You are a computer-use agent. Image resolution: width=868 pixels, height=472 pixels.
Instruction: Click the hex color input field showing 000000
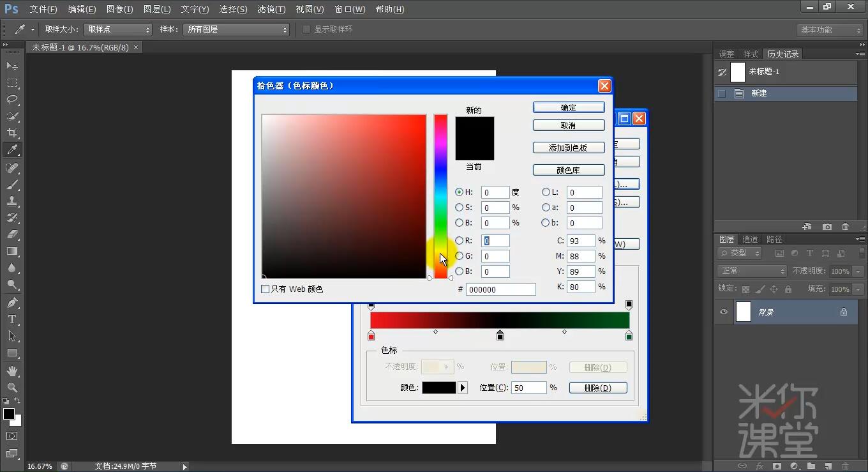(501, 289)
